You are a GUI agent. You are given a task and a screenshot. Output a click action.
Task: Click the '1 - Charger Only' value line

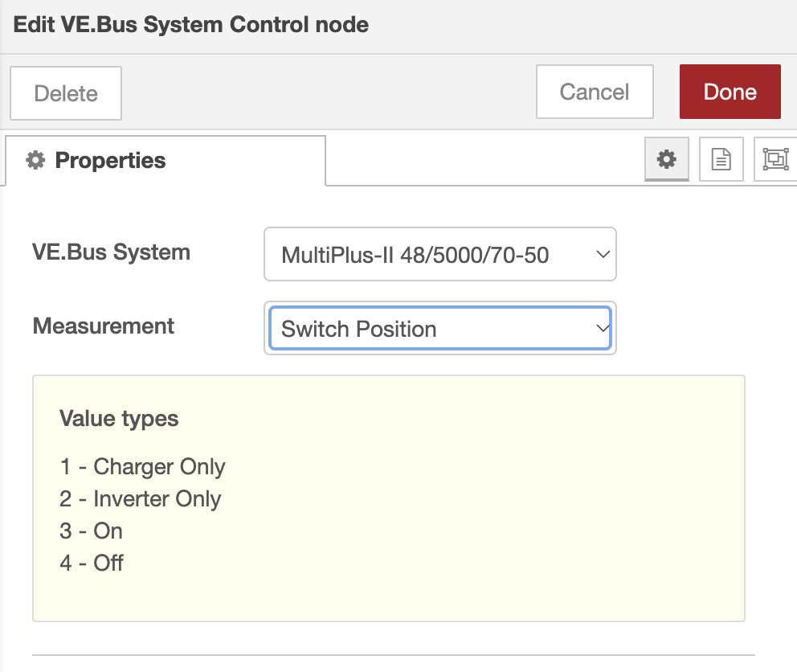click(142, 467)
